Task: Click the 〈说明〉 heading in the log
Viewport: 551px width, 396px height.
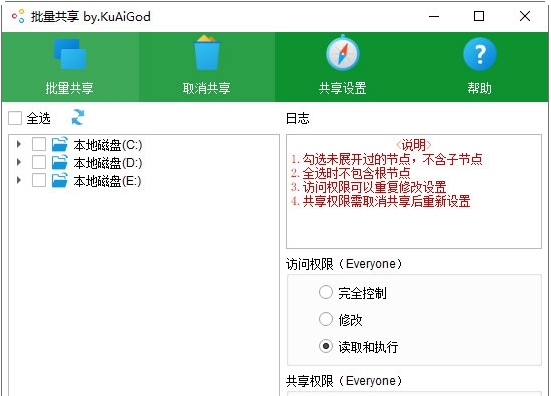Action: click(x=414, y=144)
